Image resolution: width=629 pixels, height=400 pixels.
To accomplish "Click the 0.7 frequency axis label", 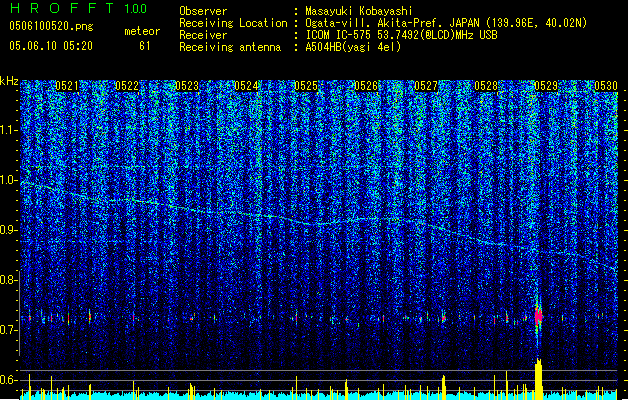I will click(9, 330).
